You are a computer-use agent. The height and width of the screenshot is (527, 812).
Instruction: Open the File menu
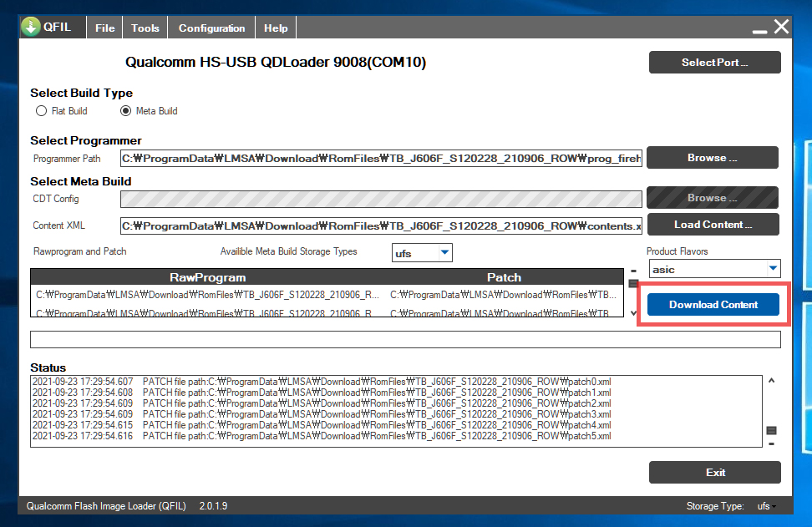pyautogui.click(x=104, y=28)
